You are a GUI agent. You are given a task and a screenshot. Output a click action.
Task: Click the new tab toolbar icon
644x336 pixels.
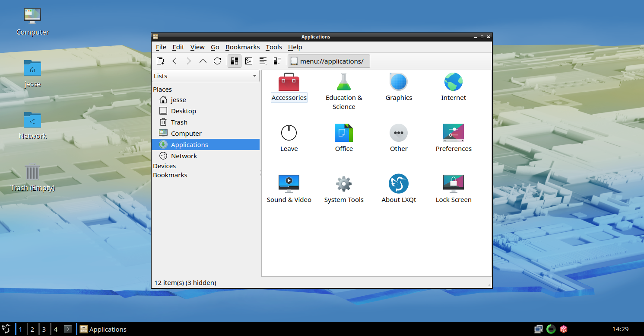click(160, 61)
